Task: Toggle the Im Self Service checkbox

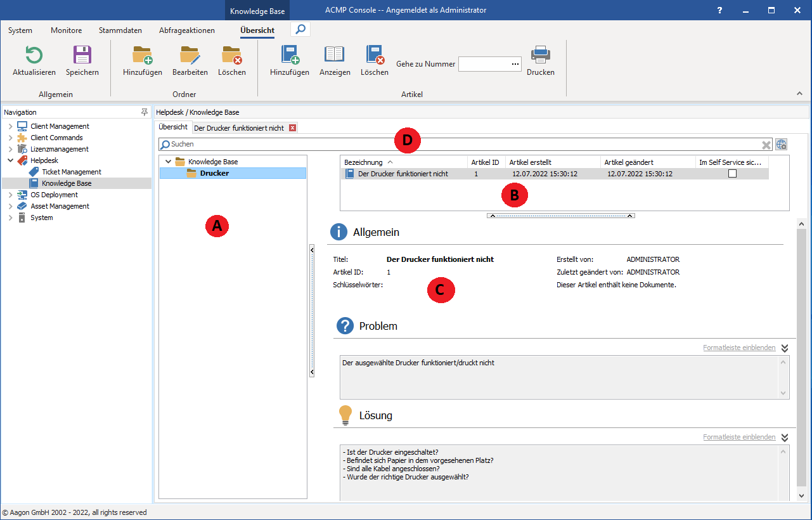Action: click(732, 174)
